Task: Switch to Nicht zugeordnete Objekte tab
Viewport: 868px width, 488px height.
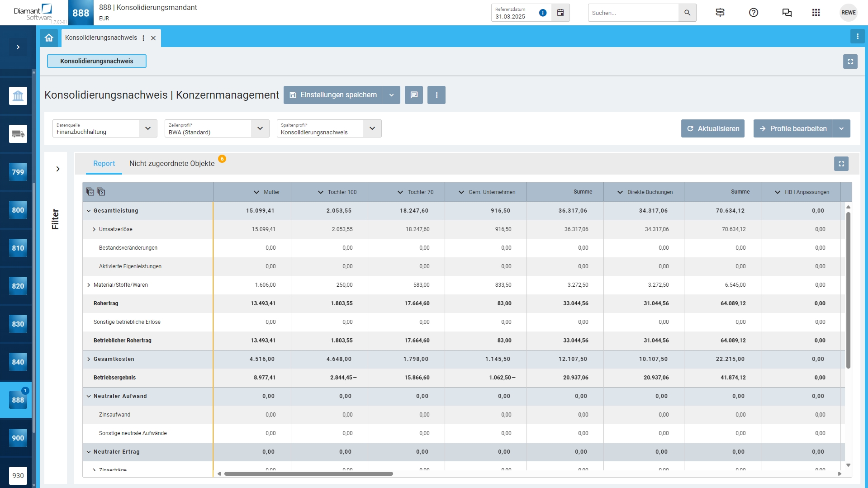Action: click(x=172, y=164)
